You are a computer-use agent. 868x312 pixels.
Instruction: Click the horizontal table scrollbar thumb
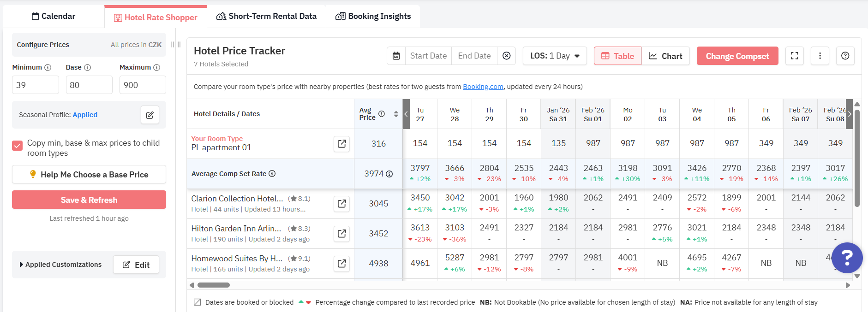point(213,285)
